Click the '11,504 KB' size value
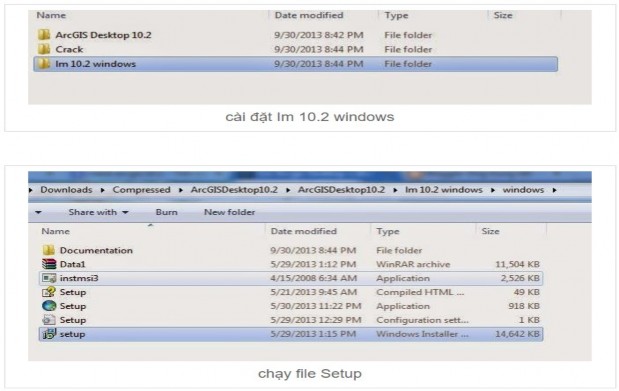The image size is (619, 391). (x=517, y=264)
